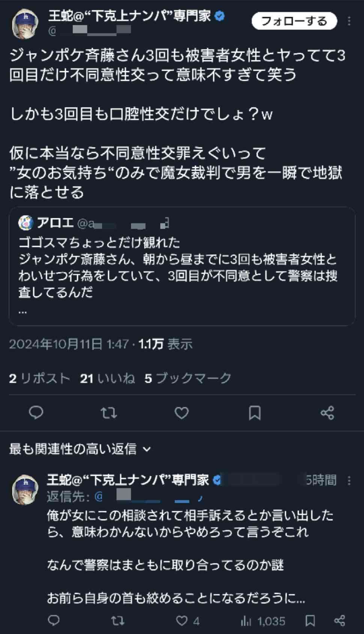The image size is (364, 634).
Task: View the 21 いいね list
Action: [x=107, y=378]
